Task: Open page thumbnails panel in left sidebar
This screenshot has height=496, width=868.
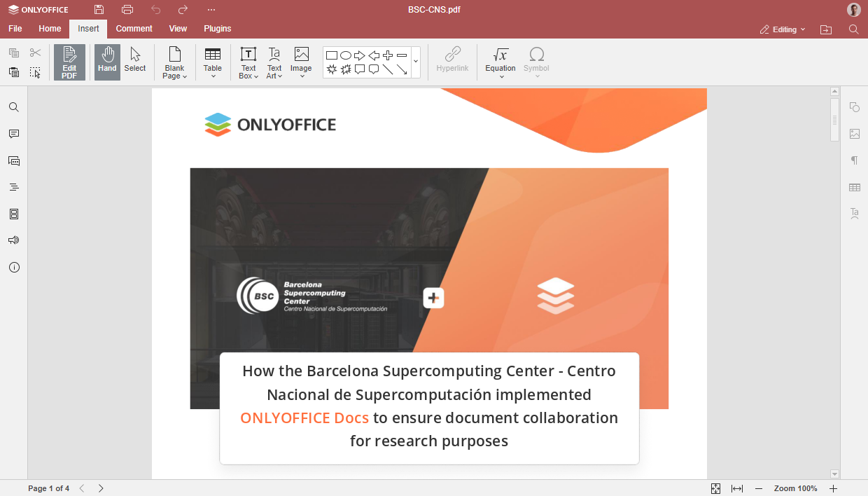Action: coord(14,214)
